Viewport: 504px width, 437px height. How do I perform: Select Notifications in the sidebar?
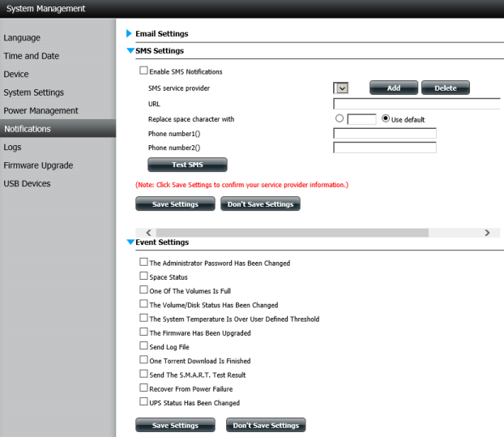tap(58, 129)
